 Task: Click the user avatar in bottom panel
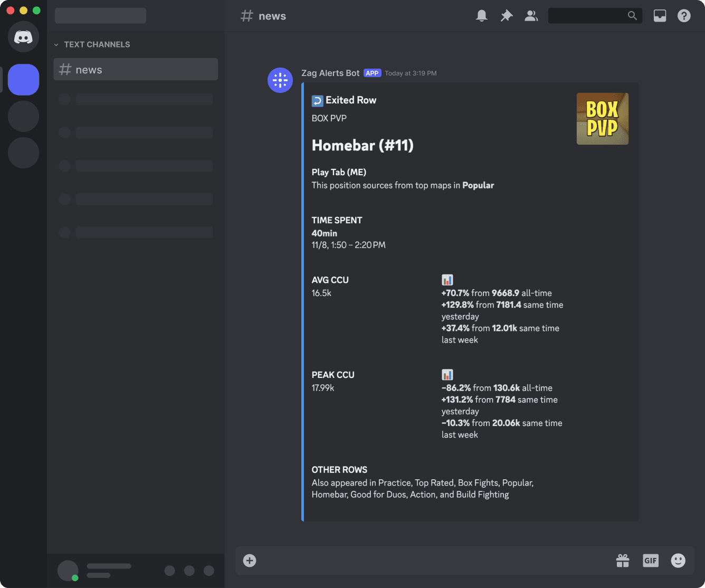click(68, 571)
